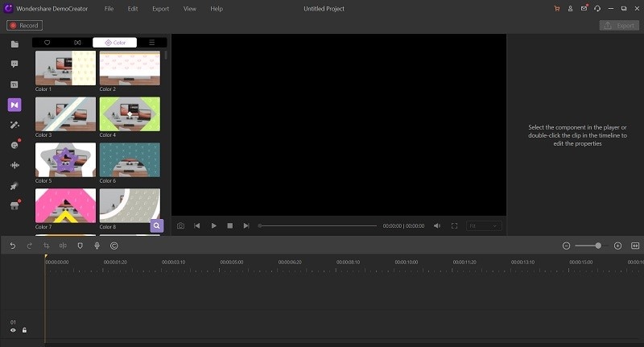This screenshot has height=347, width=644.
Task: Select the Color 7 transition thumbnail
Action: (65, 206)
